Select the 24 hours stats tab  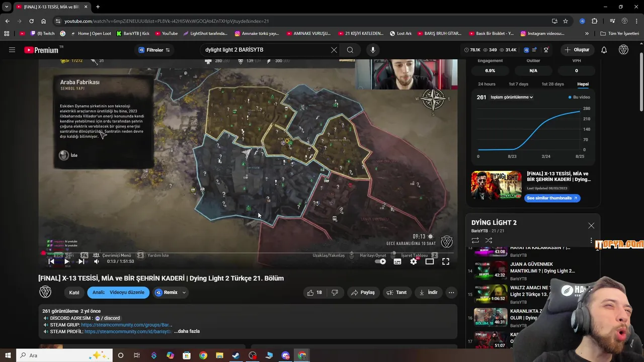point(487,84)
